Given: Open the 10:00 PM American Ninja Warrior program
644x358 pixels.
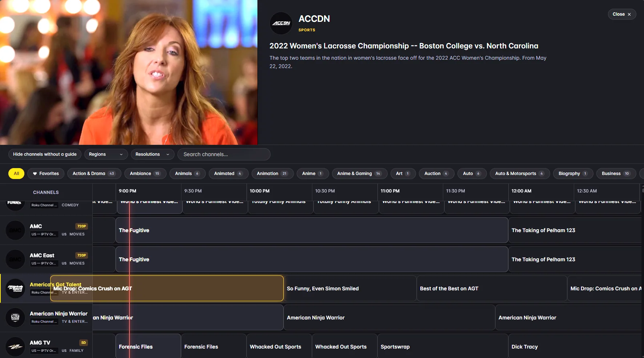Looking at the screenshot, I should coord(389,318).
